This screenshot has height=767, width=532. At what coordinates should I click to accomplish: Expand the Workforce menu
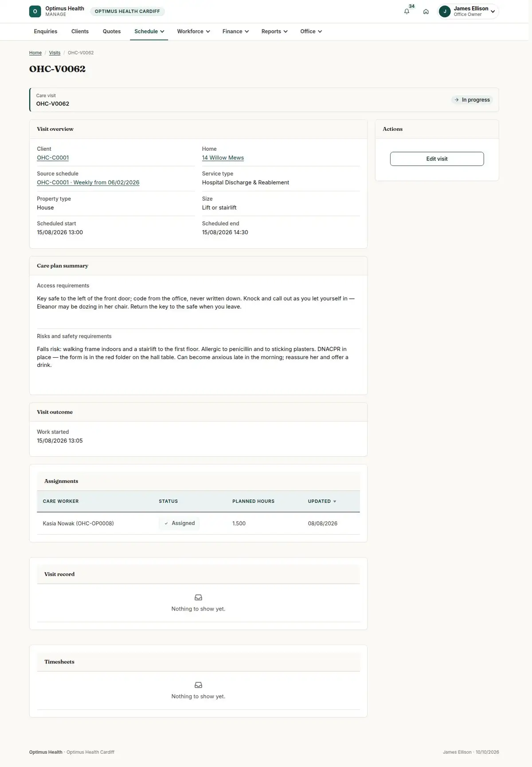click(193, 31)
